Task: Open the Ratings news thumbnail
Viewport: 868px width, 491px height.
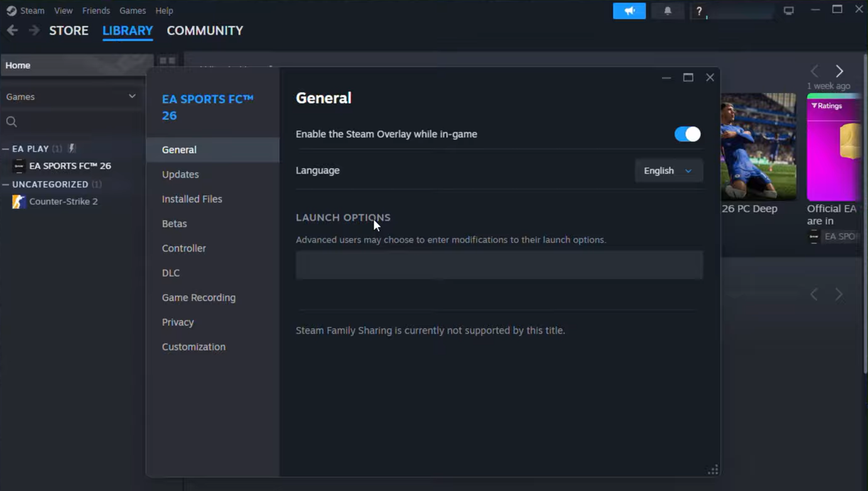Action: 834,147
